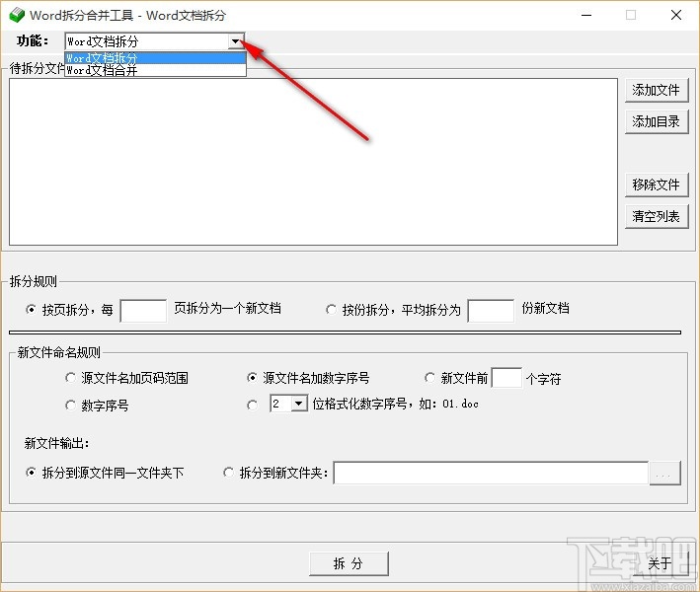Screen dimensions: 700x592
Task: Choose 数字序号 naming option
Action: click(70, 406)
